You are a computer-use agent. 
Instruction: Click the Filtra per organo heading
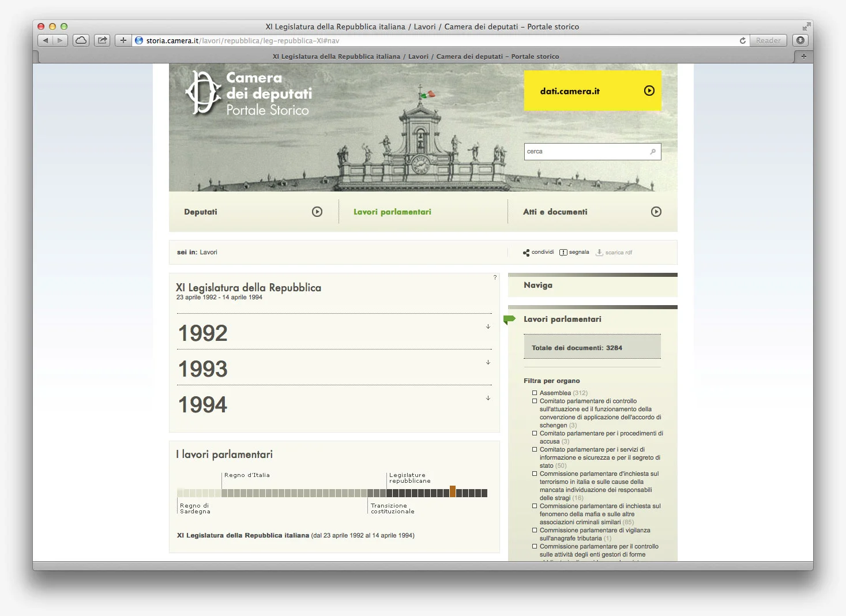coord(552,381)
